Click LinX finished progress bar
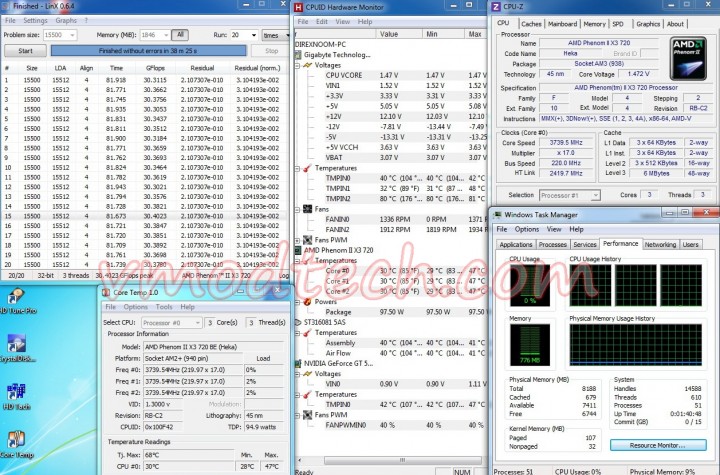This screenshot has height=475, width=720. pos(148,51)
